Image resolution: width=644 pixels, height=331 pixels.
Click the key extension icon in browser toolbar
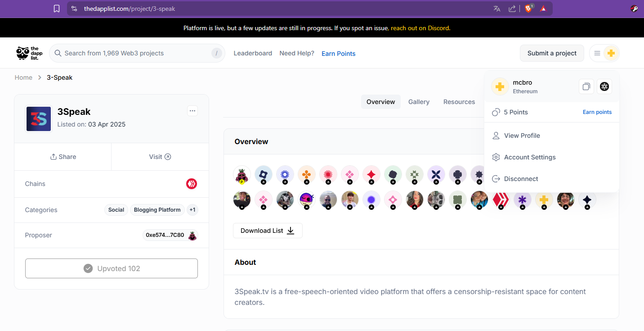pyautogui.click(x=634, y=9)
